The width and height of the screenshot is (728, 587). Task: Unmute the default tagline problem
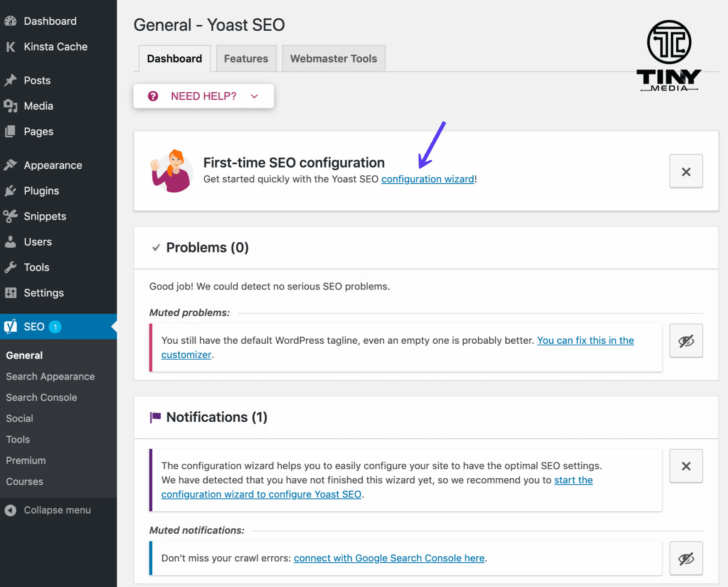tap(686, 341)
